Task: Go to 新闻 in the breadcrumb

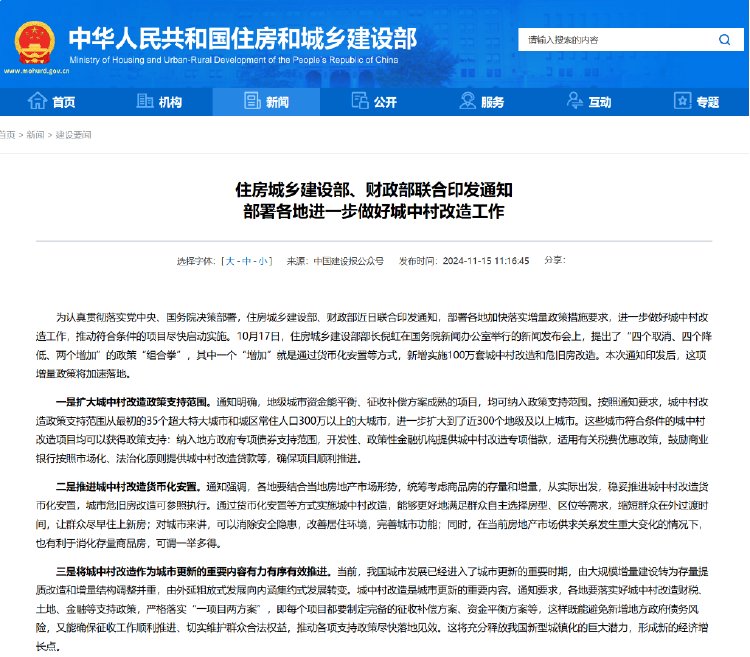Action: coord(35,135)
